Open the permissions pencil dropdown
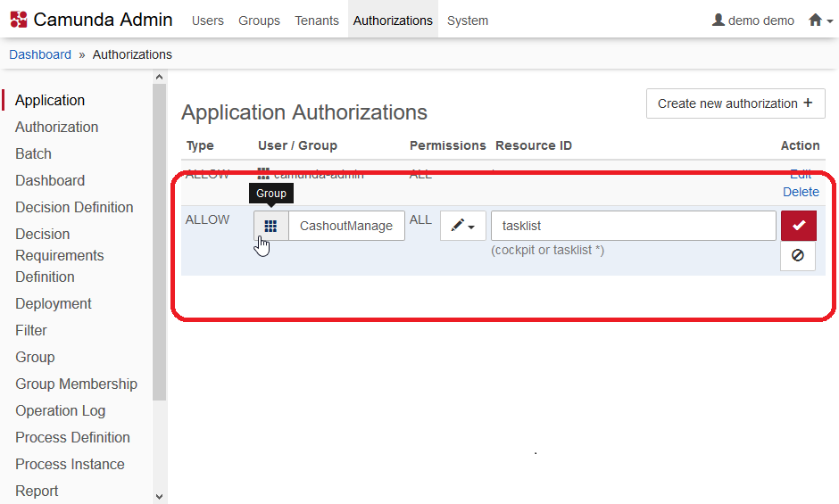Screen dimensions: 839x504 coord(462,226)
